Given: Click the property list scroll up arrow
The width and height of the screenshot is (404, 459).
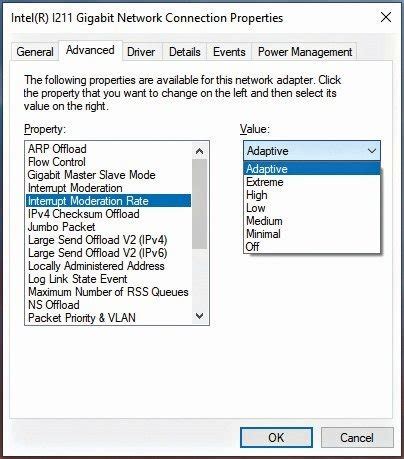Looking at the screenshot, I should pyautogui.click(x=200, y=151).
